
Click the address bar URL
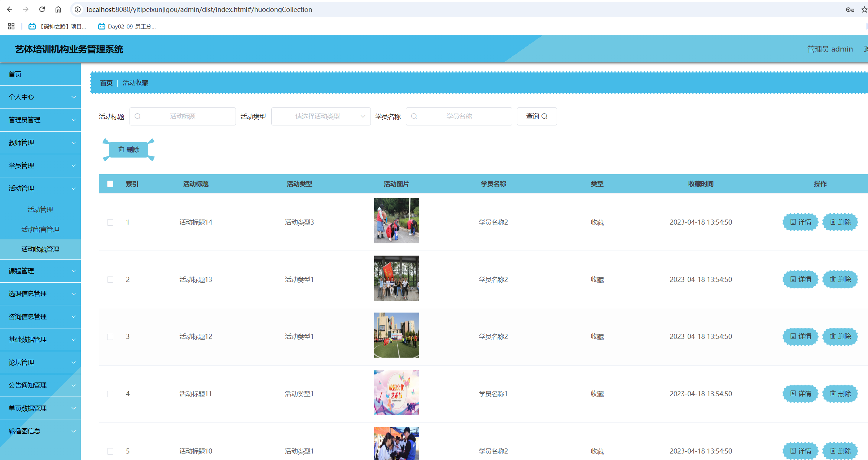tap(199, 9)
